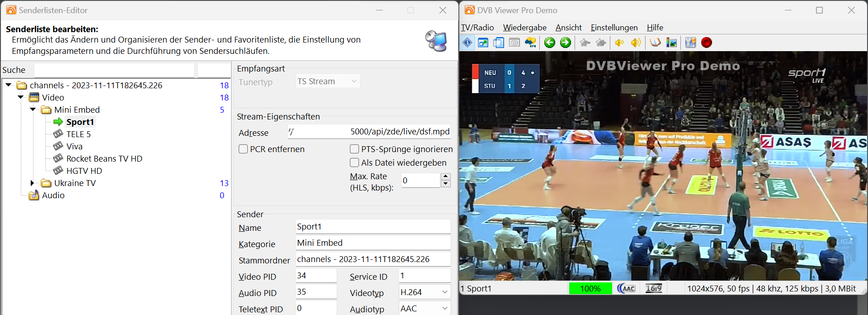Click the Kategorie field with Mini Embed
Screen dimensions: 868x315
pos(373,243)
